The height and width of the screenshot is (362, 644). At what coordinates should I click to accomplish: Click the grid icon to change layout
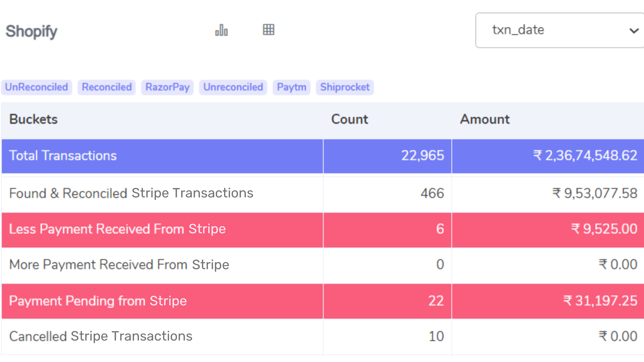tap(268, 30)
